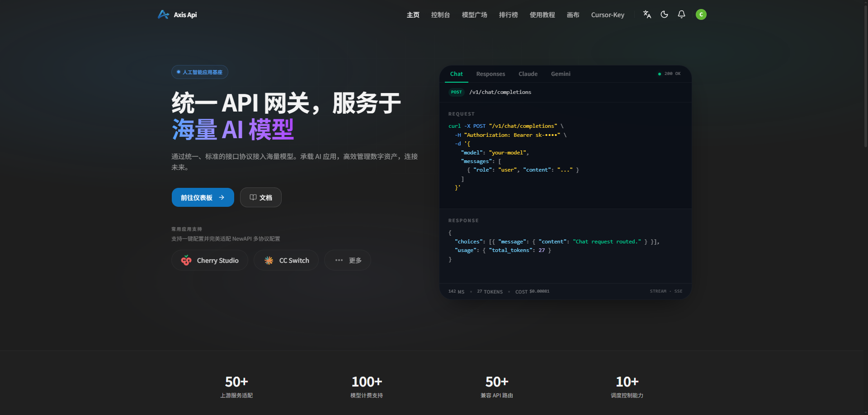Click the 27 TOKENS footer text
The height and width of the screenshot is (415, 868).
pos(490,291)
